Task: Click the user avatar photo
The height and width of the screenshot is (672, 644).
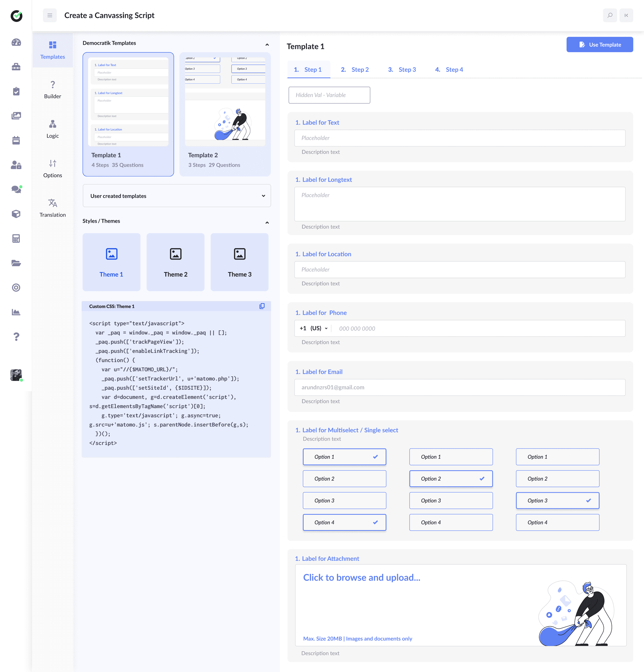Action: 16,375
